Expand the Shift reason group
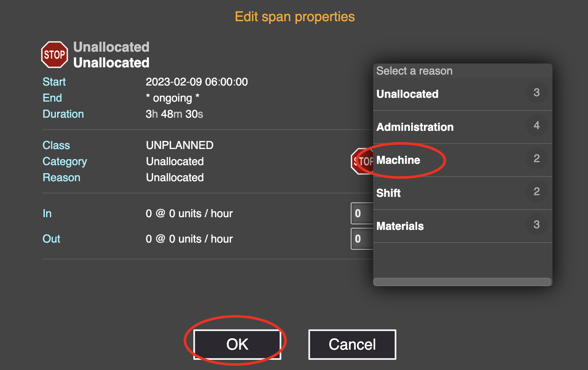Screen dimensions: 588x370 (x=463, y=193)
